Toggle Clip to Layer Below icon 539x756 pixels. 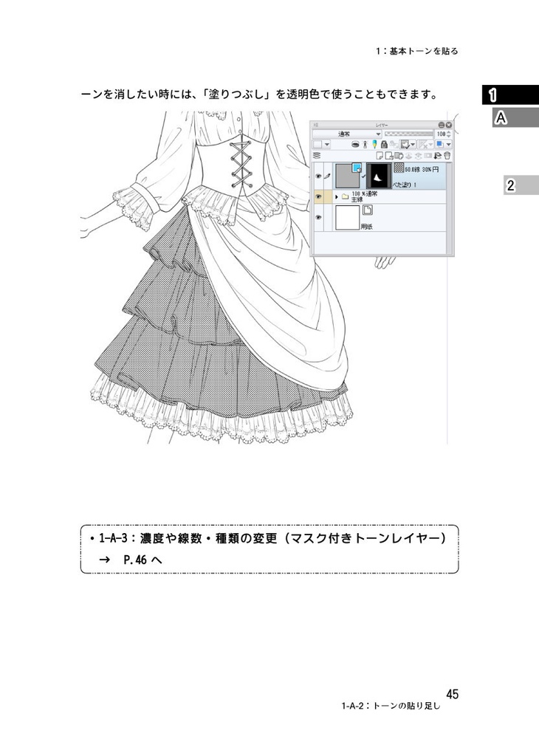[x=355, y=144]
